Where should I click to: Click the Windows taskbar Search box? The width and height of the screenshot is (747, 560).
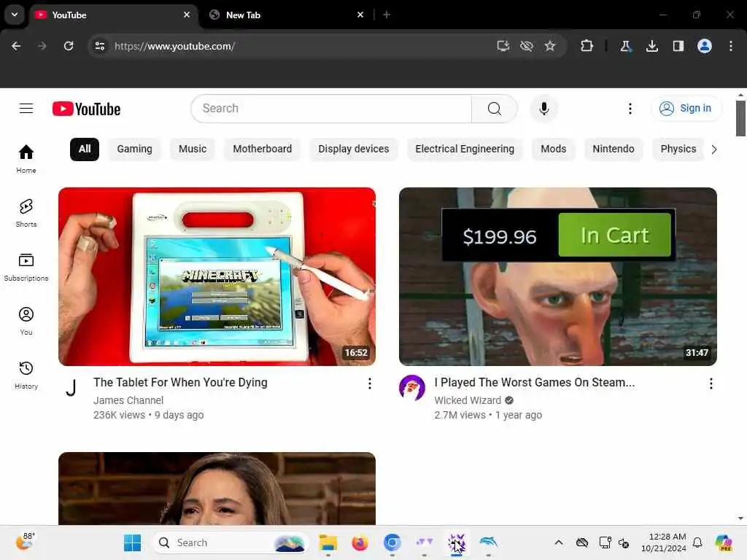(x=231, y=542)
